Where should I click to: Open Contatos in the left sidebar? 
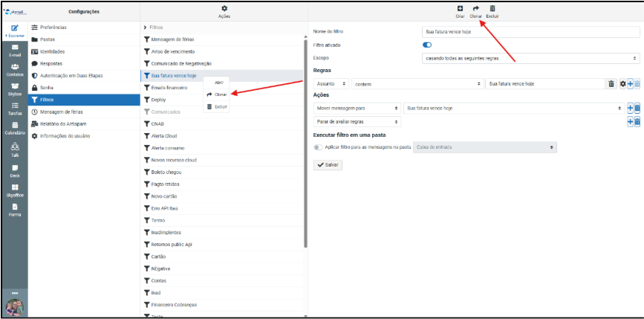click(14, 68)
